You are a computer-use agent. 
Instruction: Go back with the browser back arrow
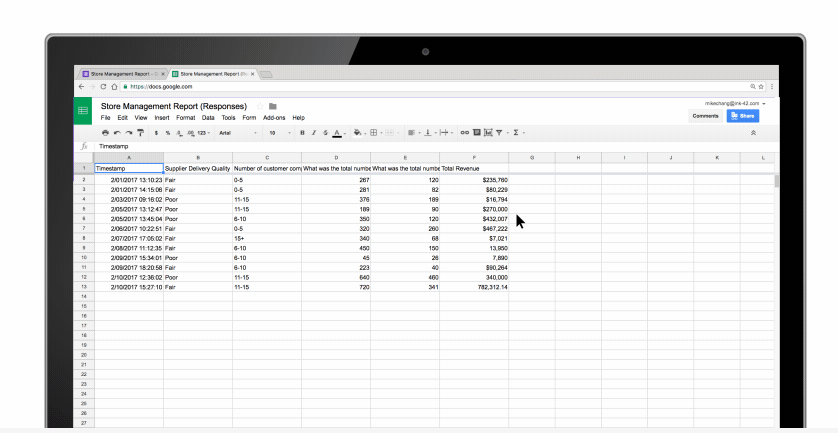(x=81, y=87)
